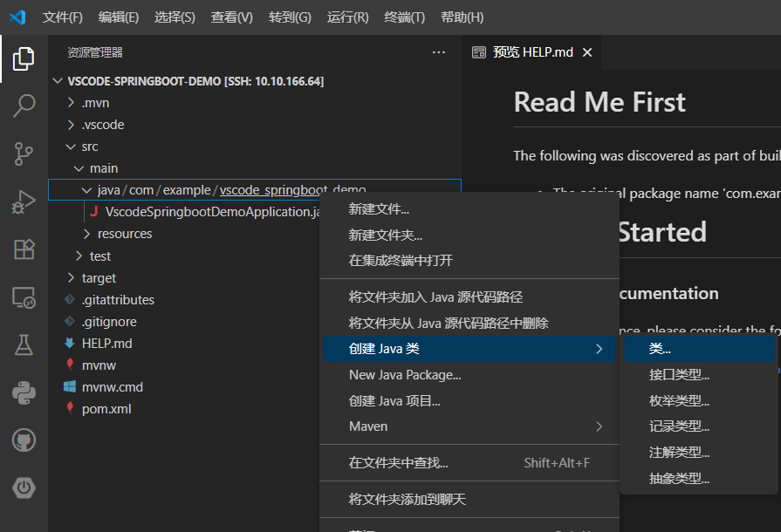Open HELP.md in the explorer tree
The height and width of the screenshot is (532, 781).
[107, 344]
